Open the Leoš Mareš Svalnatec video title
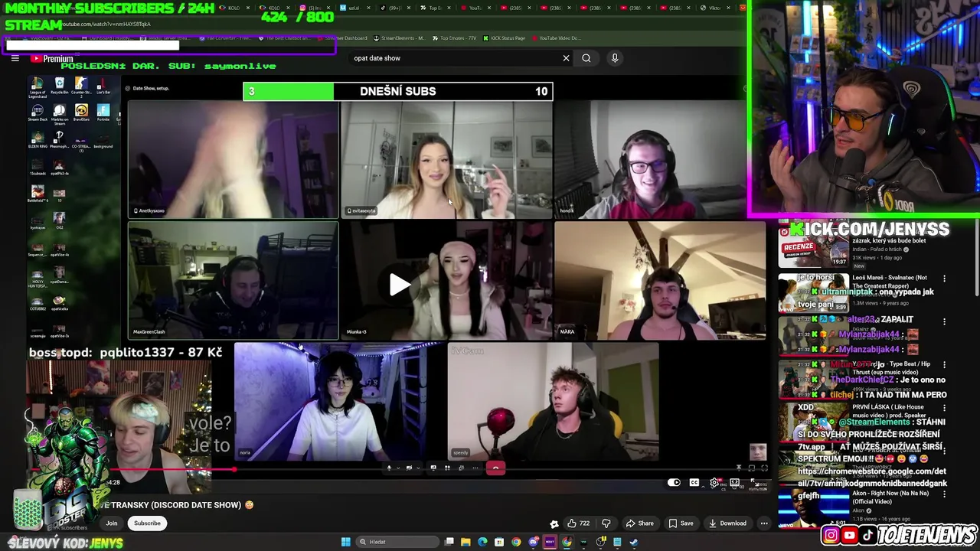This screenshot has width=980, height=551. (x=890, y=282)
